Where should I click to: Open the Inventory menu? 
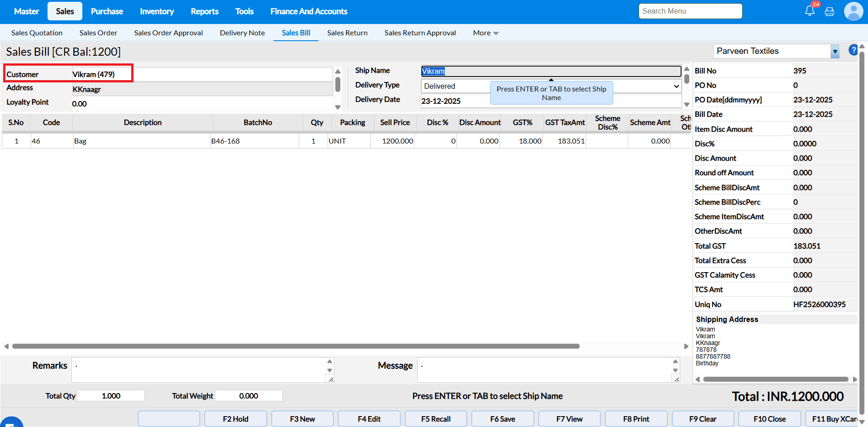pos(157,11)
